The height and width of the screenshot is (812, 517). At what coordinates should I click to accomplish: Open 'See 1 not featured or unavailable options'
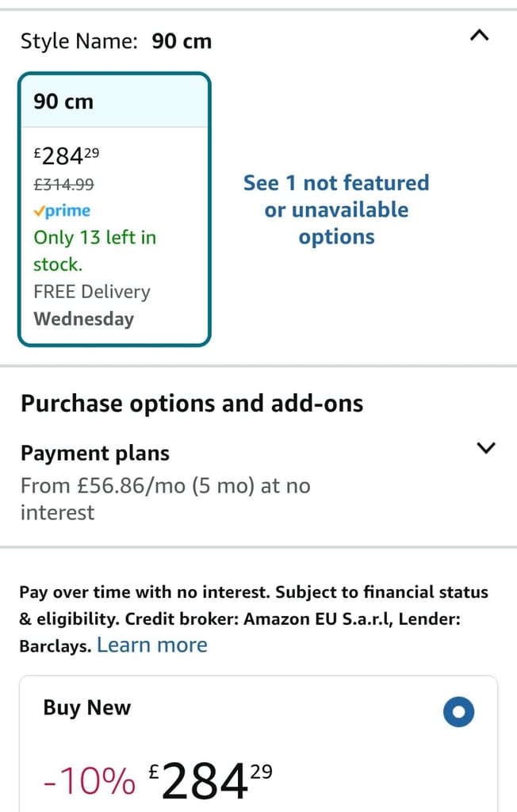[336, 209]
